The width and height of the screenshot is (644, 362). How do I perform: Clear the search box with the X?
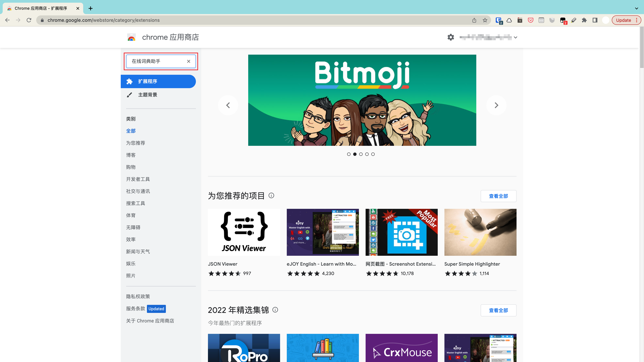[189, 61]
